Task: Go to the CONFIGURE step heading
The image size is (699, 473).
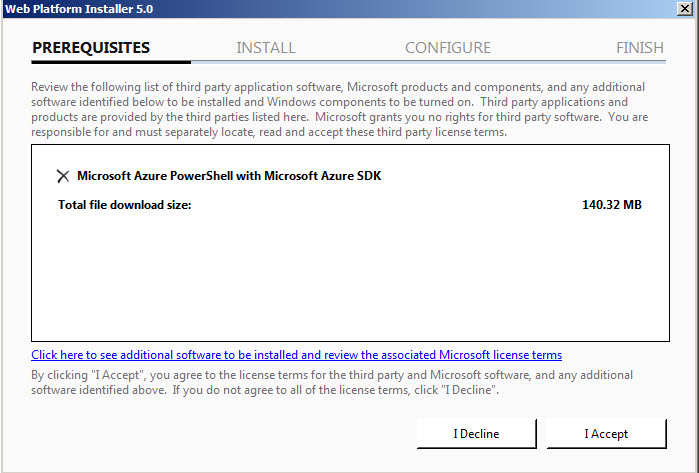Action: click(448, 48)
